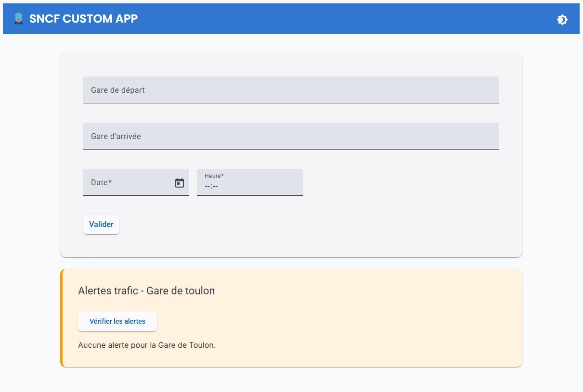
Task: Click the train conductor logo icon
Action: (18, 19)
